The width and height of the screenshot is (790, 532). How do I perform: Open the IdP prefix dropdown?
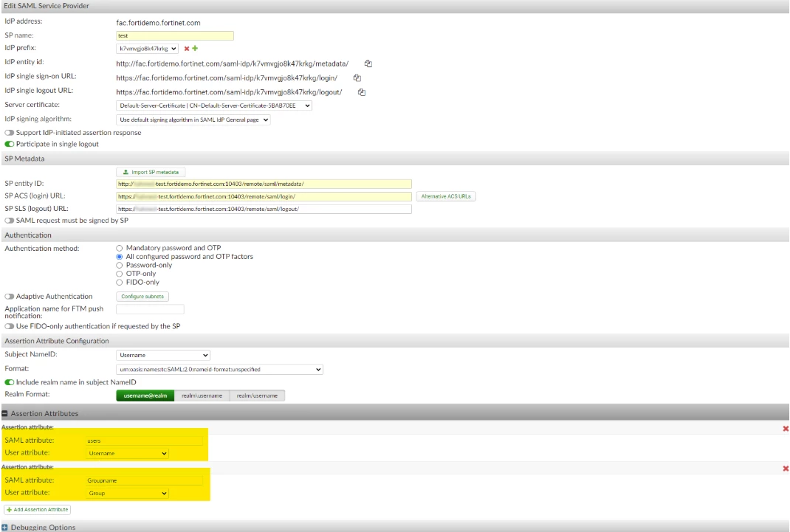coord(147,49)
